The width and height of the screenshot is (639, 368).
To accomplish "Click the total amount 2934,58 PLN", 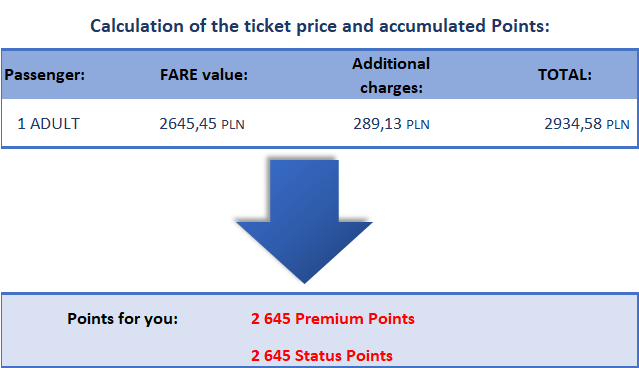I will (587, 124).
